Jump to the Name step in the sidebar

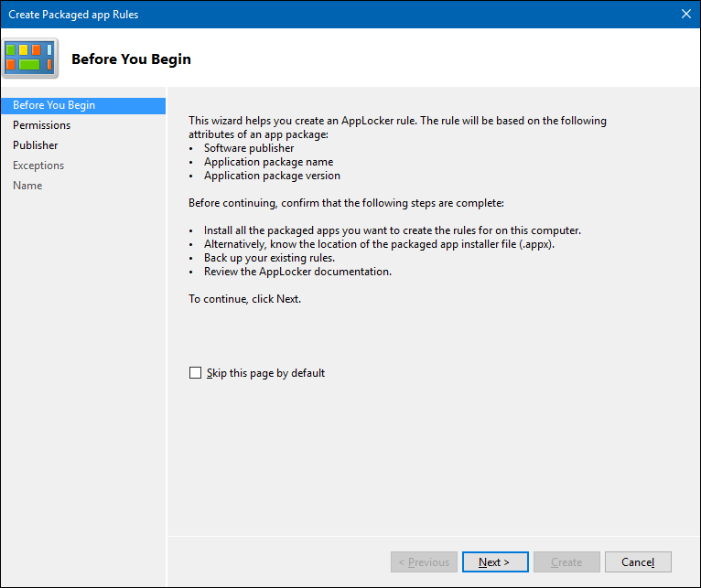(27, 186)
